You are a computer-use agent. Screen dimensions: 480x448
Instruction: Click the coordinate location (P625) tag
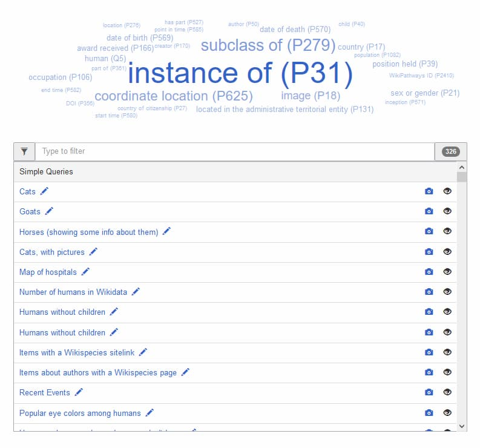click(x=174, y=96)
